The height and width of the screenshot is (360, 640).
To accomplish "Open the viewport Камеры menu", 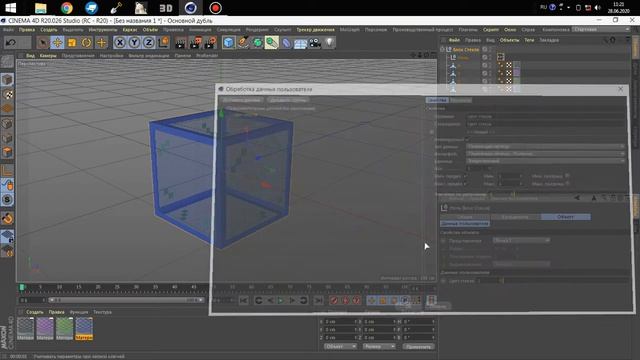I will pos(48,56).
